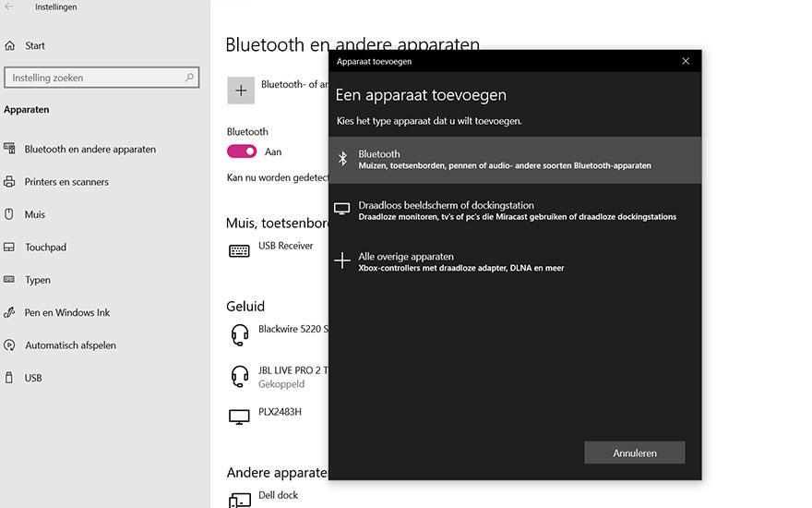Select the Bluetooth devices sidebar icon
Image resolution: width=812 pixels, height=508 pixels.
[9, 149]
